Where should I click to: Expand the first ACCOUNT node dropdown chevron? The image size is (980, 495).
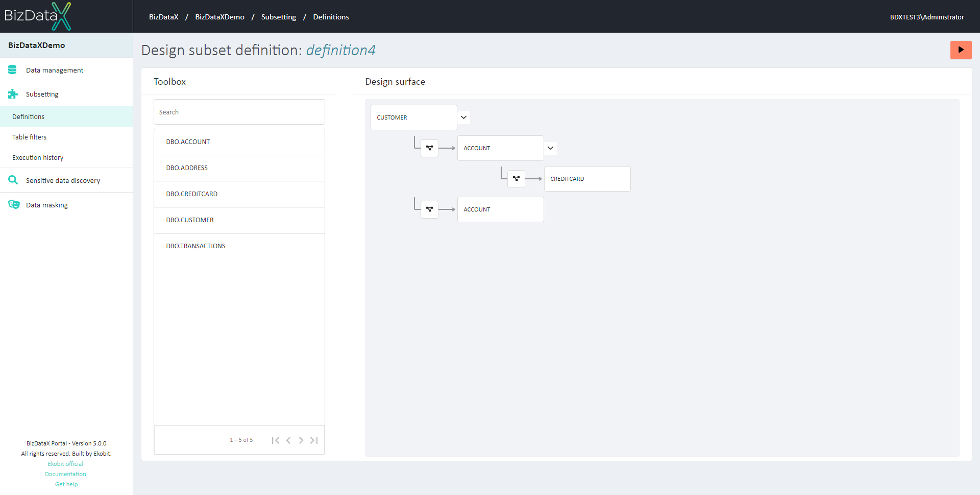pyautogui.click(x=550, y=148)
